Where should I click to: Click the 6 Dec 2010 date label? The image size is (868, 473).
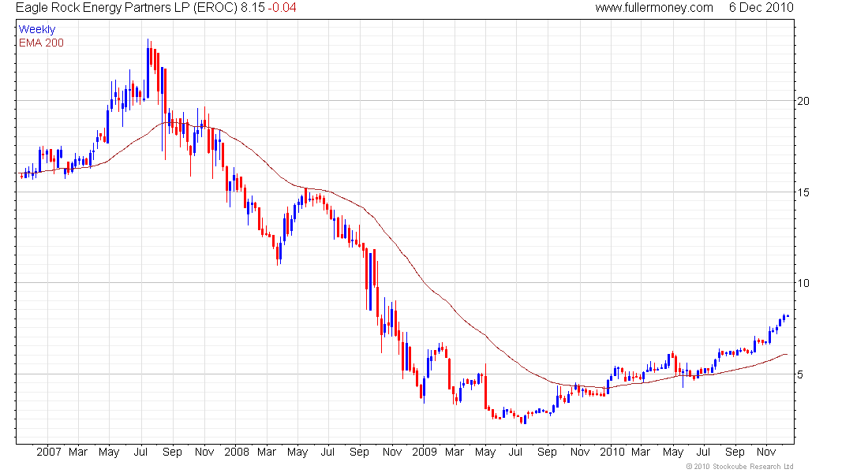click(x=761, y=8)
